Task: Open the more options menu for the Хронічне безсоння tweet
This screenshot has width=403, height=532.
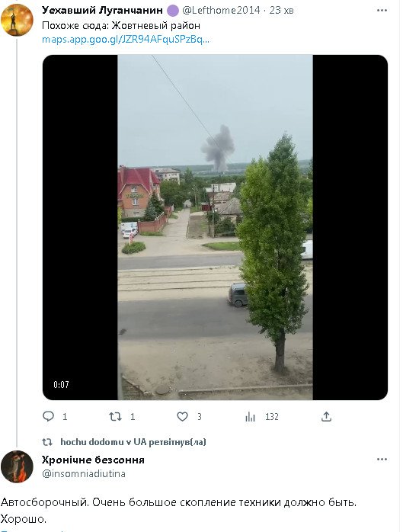Action: (x=382, y=460)
